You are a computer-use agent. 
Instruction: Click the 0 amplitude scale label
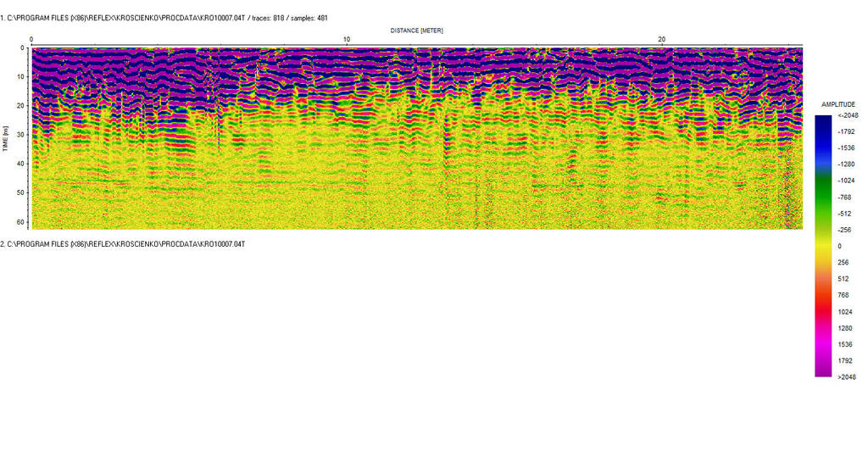pos(839,246)
